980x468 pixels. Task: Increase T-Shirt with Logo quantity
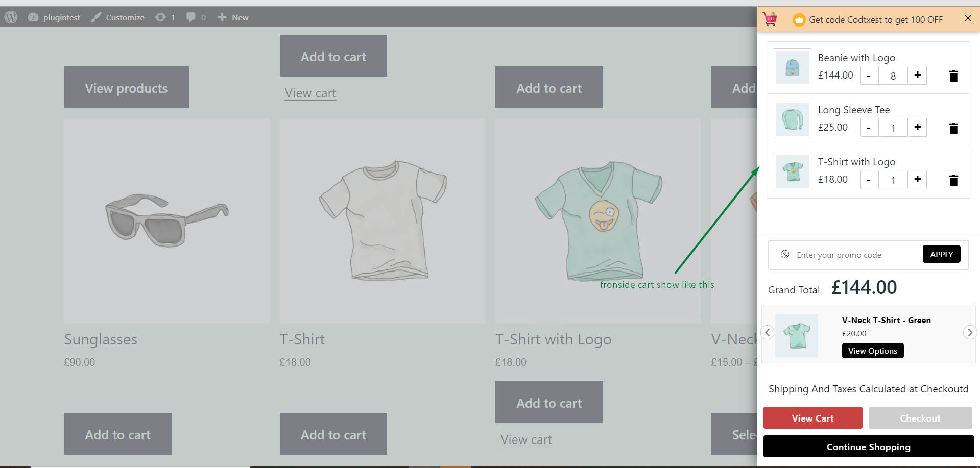coord(918,180)
